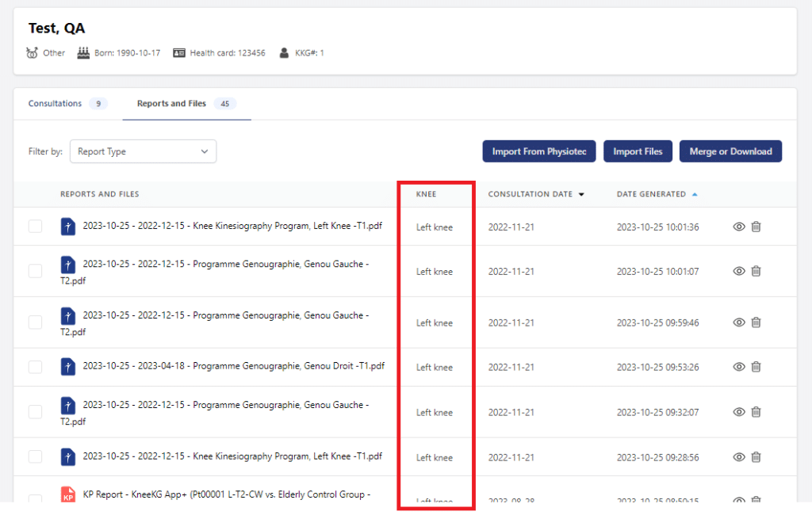812x519 pixels.
Task: Click the Import From Physiotec button
Action: (539, 151)
